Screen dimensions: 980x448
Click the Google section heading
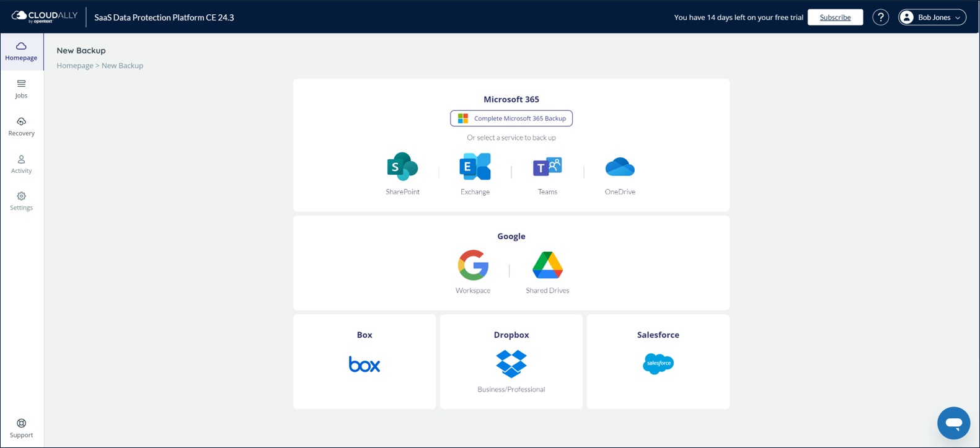pyautogui.click(x=511, y=236)
